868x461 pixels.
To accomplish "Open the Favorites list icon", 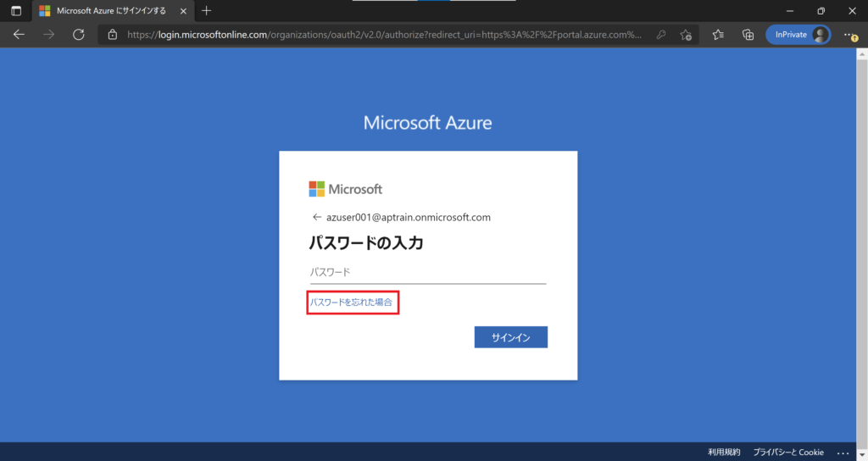I will (x=718, y=34).
